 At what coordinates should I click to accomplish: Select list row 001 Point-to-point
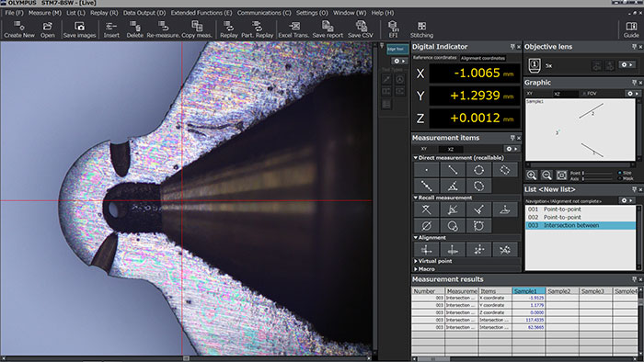tap(581, 209)
